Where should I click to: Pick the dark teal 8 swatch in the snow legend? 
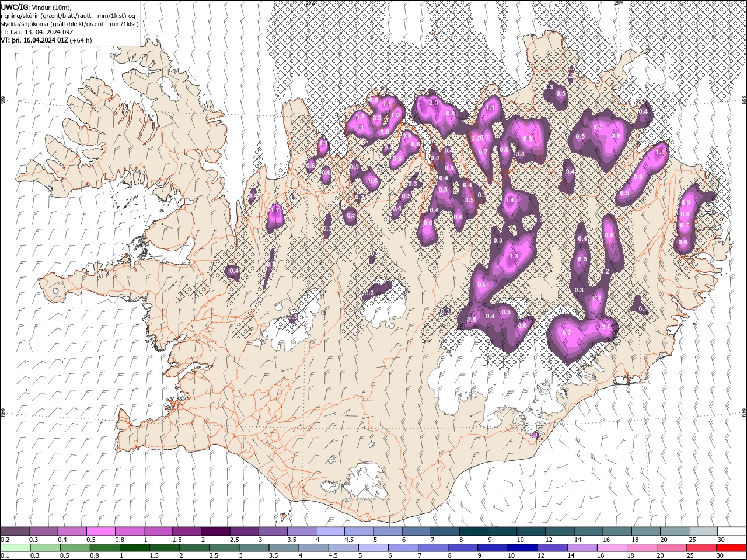coord(473,531)
